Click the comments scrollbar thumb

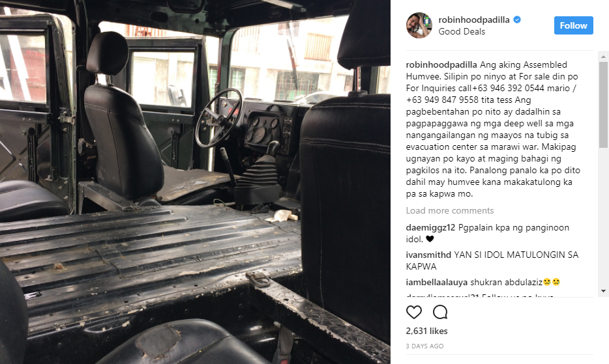[x=603, y=104]
